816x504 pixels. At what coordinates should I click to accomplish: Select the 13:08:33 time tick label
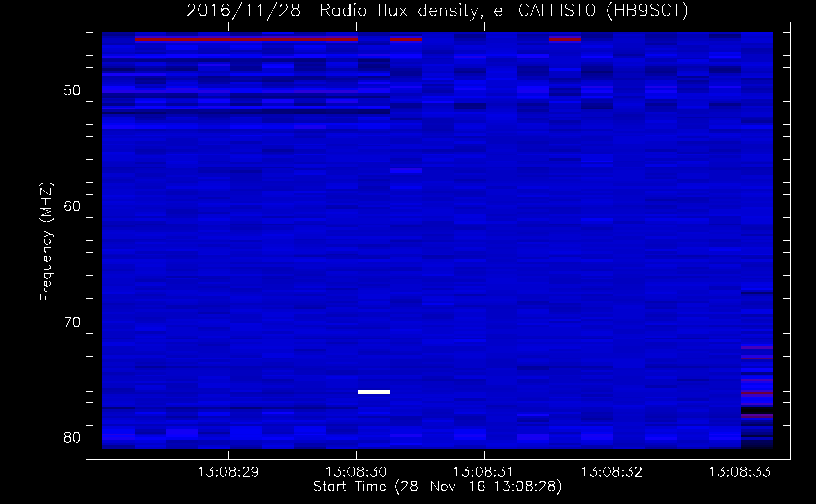[x=740, y=472]
